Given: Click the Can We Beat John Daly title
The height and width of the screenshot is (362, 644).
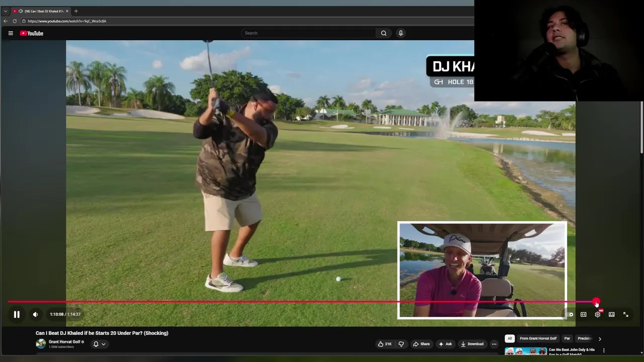Looking at the screenshot, I should point(572,351).
